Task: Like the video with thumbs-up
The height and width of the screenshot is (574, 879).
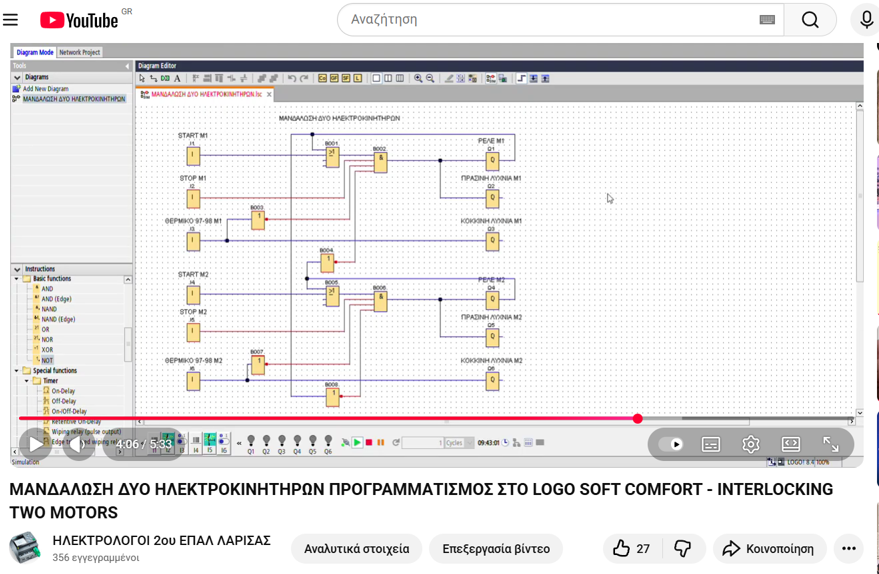Action: coord(631,548)
